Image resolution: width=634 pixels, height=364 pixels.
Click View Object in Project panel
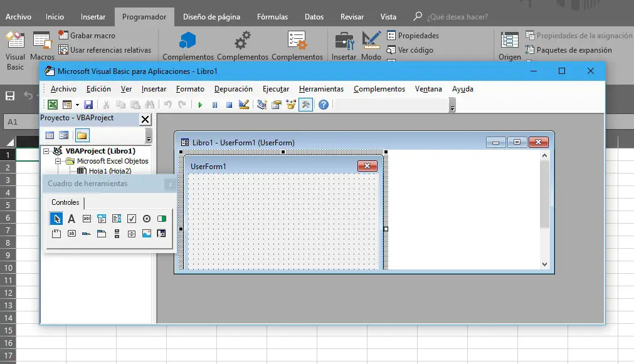click(x=63, y=135)
